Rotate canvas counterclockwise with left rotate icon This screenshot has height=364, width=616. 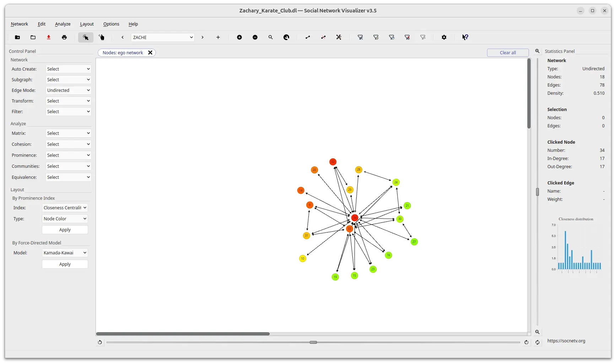pyautogui.click(x=100, y=342)
